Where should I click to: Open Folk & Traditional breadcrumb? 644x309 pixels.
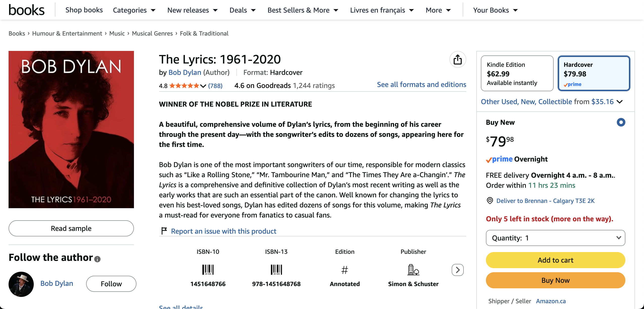(204, 34)
